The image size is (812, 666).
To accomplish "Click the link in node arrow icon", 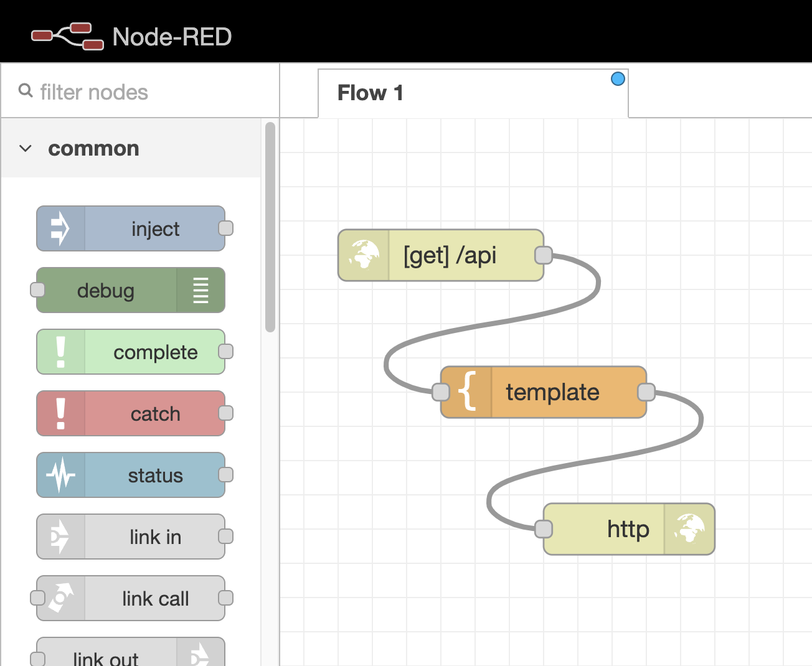I will [60, 537].
